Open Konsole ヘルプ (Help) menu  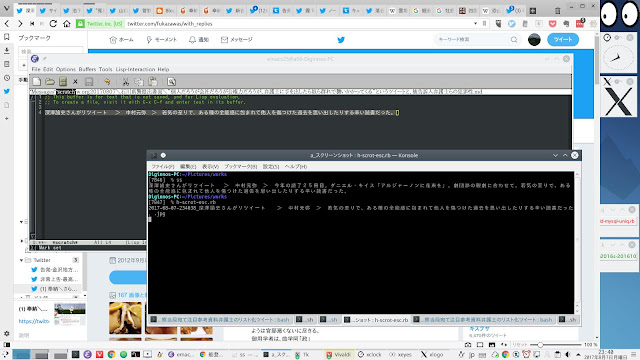[296, 167]
